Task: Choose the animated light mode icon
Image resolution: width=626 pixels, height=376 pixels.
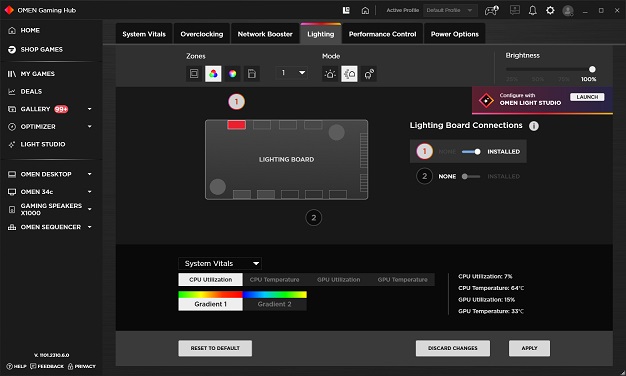Action: coord(349,74)
